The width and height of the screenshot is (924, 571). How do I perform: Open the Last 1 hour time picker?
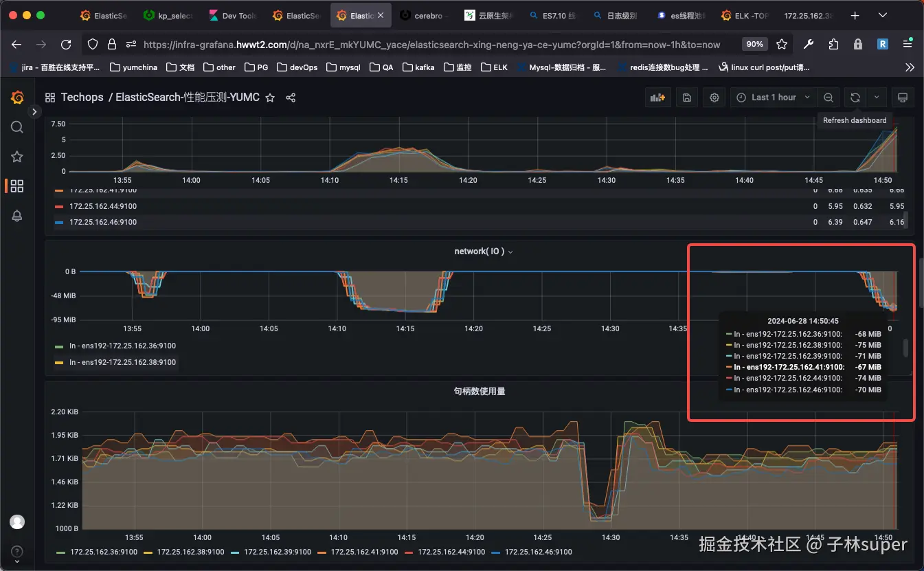tap(773, 98)
